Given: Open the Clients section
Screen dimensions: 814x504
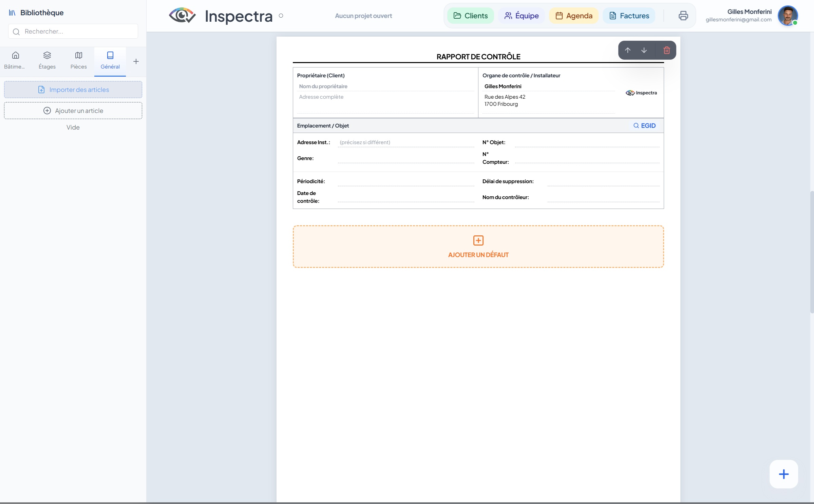Looking at the screenshot, I should coord(470,16).
